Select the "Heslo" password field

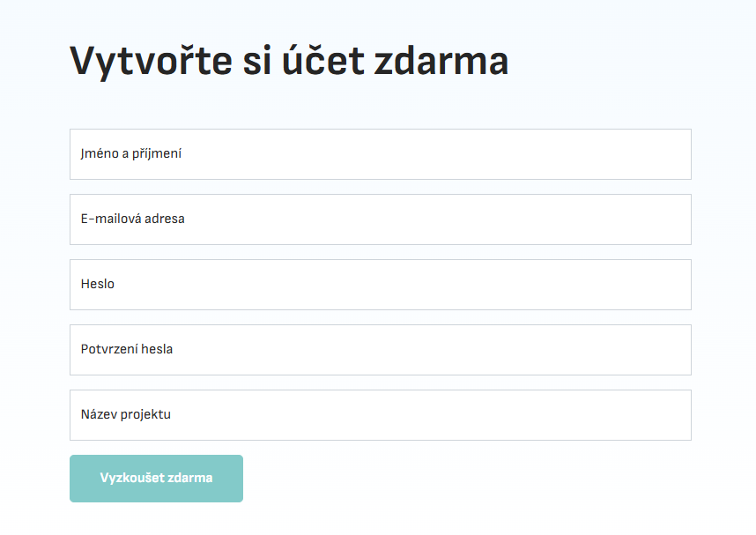pos(380,285)
